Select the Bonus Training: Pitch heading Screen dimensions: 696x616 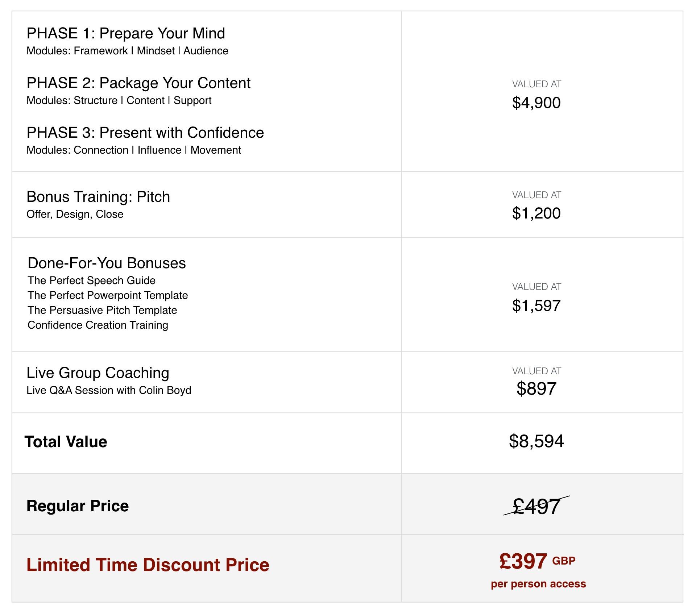pos(98,197)
